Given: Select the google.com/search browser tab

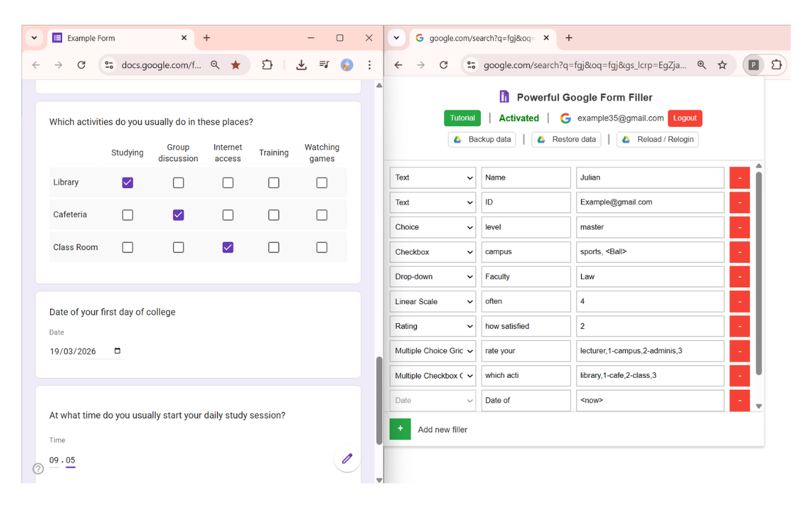Looking at the screenshot, I should tap(482, 38).
